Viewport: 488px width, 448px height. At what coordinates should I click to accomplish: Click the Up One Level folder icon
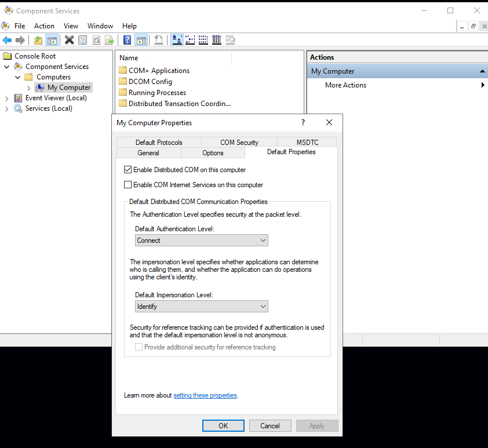point(38,40)
